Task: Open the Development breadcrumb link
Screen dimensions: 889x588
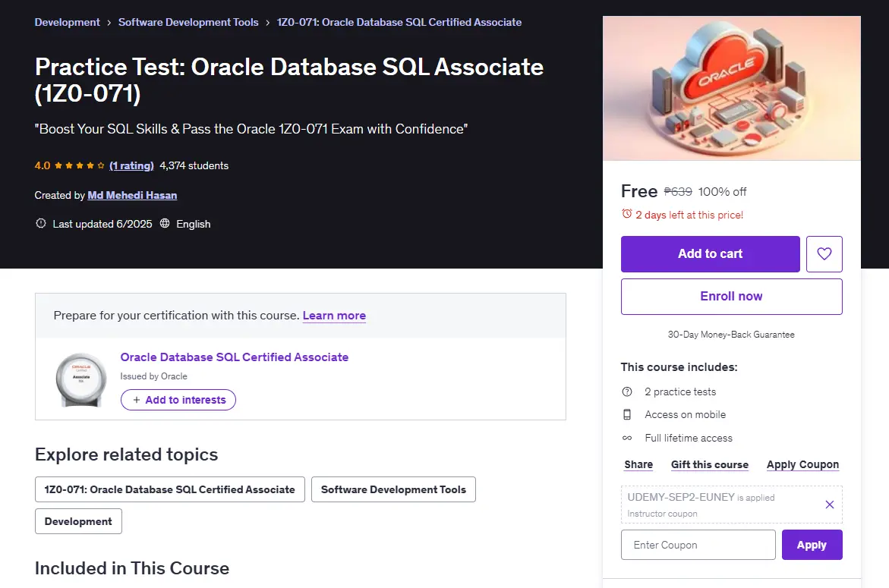Action: point(67,22)
